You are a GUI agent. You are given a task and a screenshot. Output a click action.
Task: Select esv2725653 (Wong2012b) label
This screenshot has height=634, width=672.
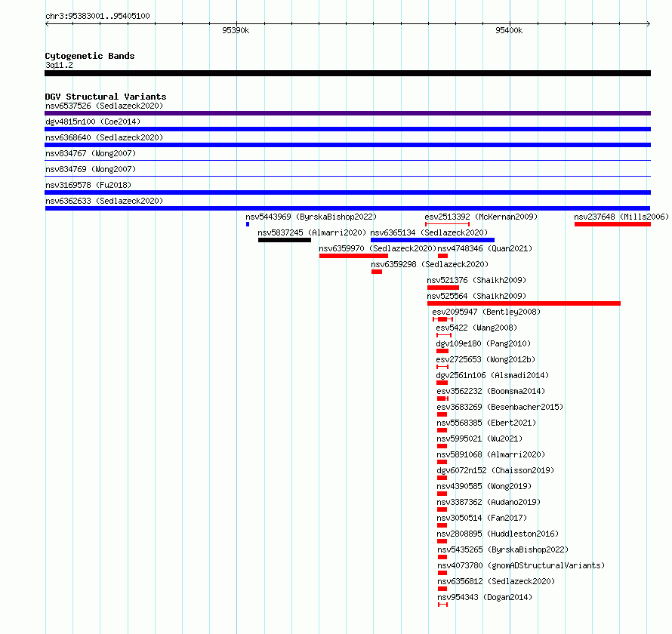486,359
